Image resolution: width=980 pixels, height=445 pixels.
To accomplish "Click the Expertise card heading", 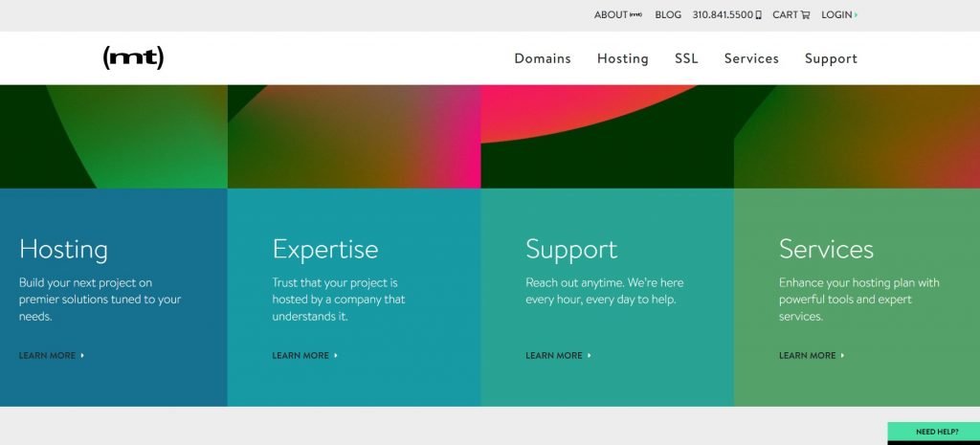I will [324, 250].
